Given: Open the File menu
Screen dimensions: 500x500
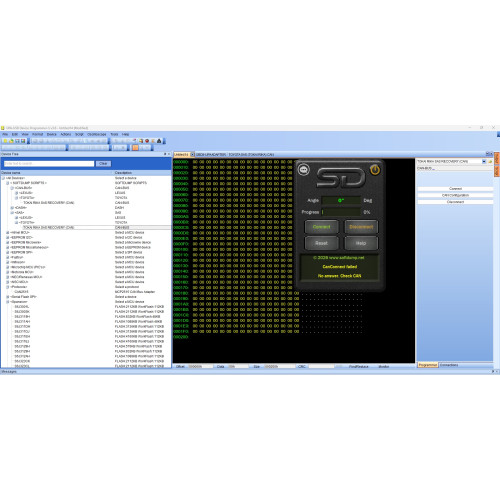Looking at the screenshot, I should 5,134.
